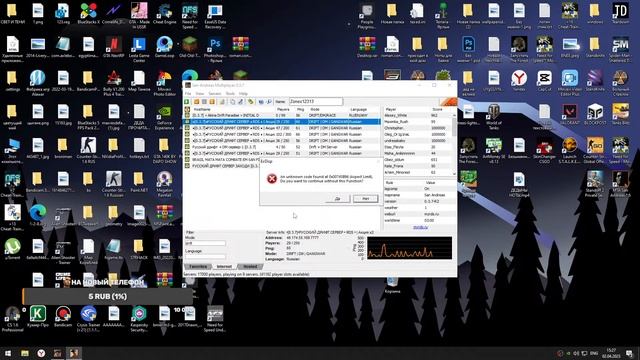640x360 pixels.
Task: Open BLOCKPOST desktop shortcut
Action: click(595, 114)
